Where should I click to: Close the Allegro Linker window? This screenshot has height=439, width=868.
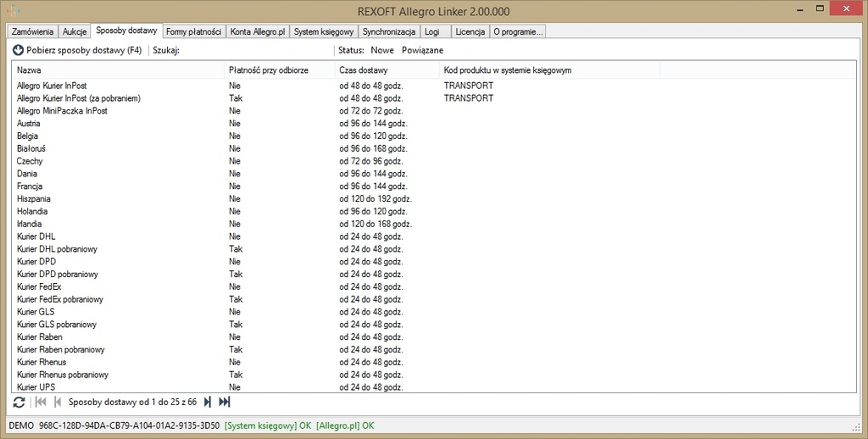coord(847,8)
